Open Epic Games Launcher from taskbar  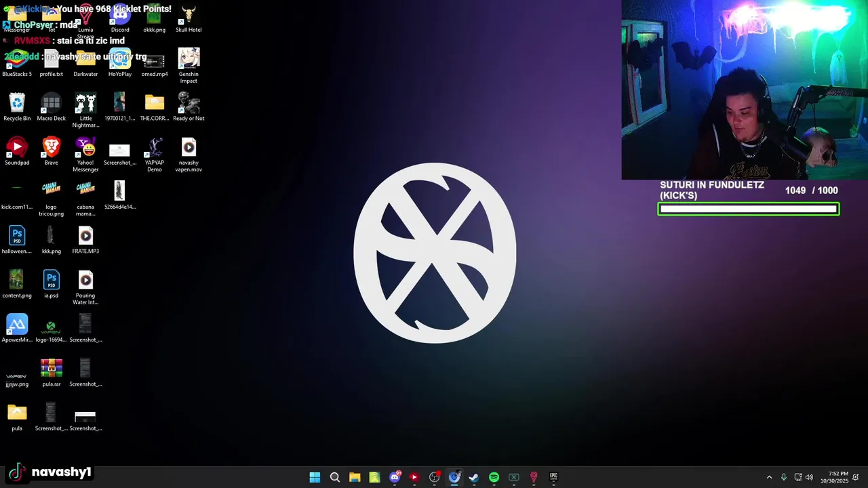point(553,477)
